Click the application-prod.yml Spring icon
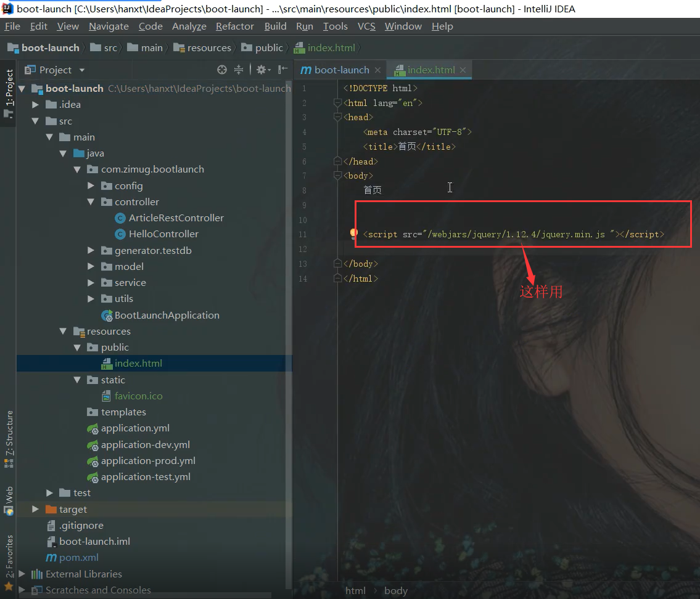 (93, 461)
